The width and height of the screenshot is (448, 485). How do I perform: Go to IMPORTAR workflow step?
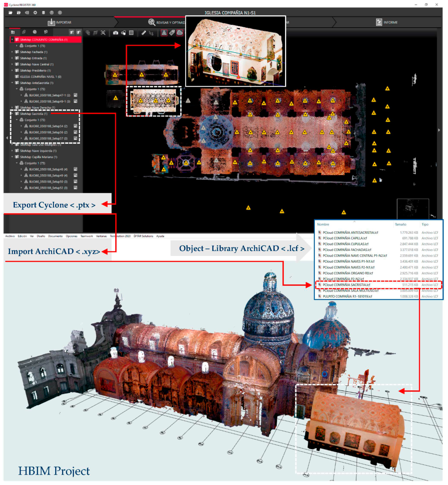59,22
